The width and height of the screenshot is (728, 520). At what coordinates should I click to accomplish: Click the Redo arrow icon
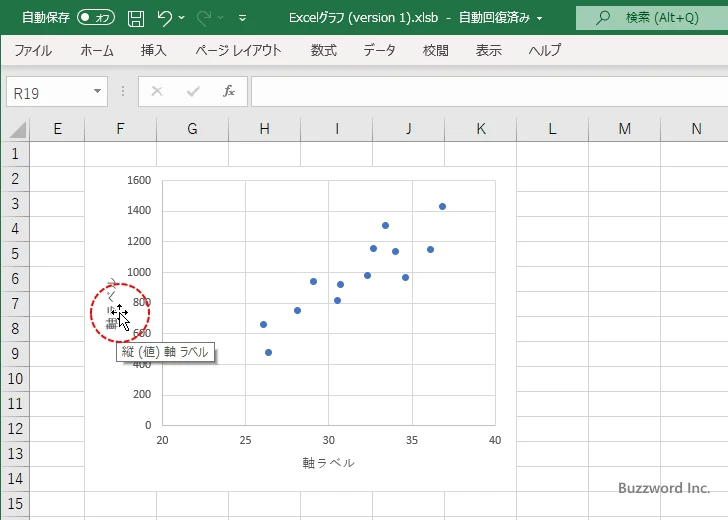pyautogui.click(x=203, y=18)
